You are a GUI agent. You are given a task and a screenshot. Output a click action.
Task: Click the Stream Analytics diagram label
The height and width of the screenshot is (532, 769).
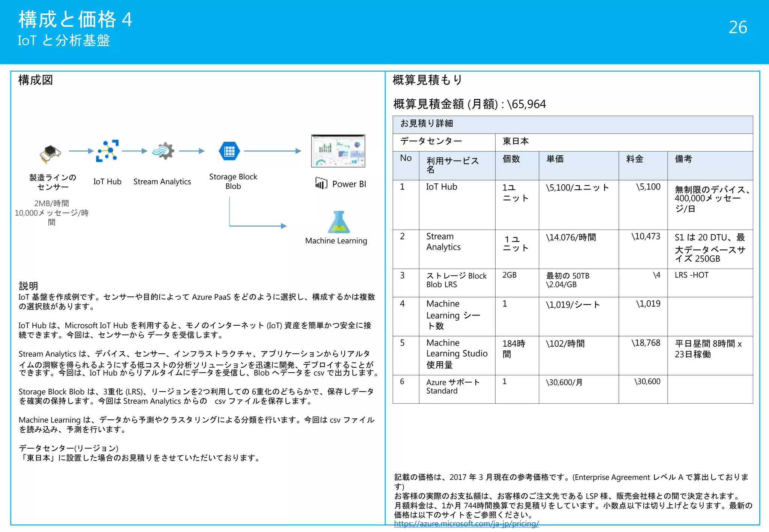click(162, 182)
